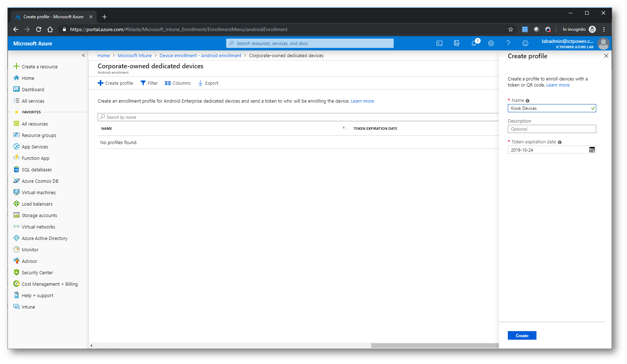
Task: Open Monitor gauge icon
Action: (16, 249)
